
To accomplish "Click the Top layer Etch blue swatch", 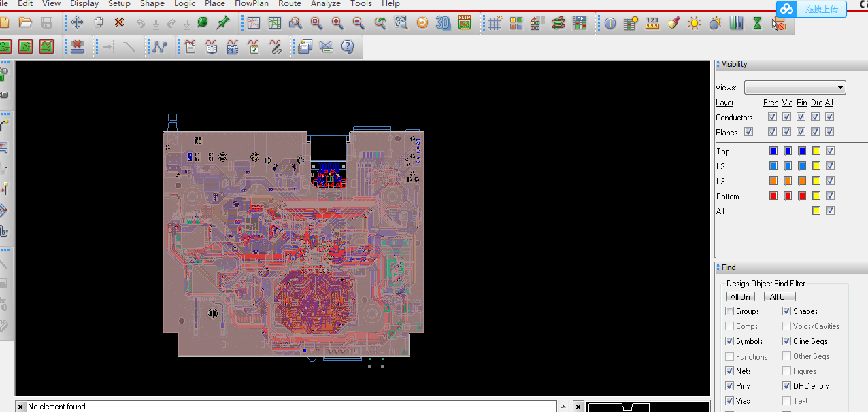I will pyautogui.click(x=773, y=151).
